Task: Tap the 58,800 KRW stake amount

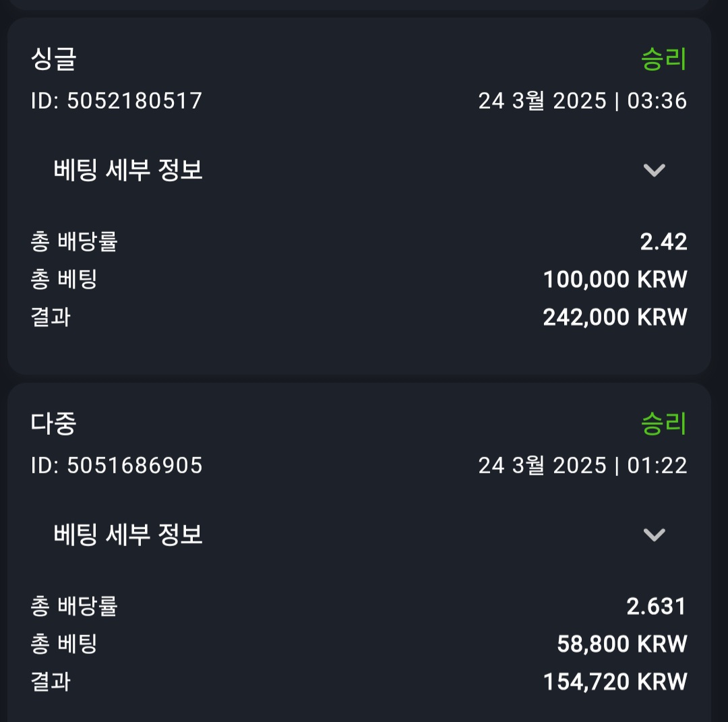Action: pos(621,644)
